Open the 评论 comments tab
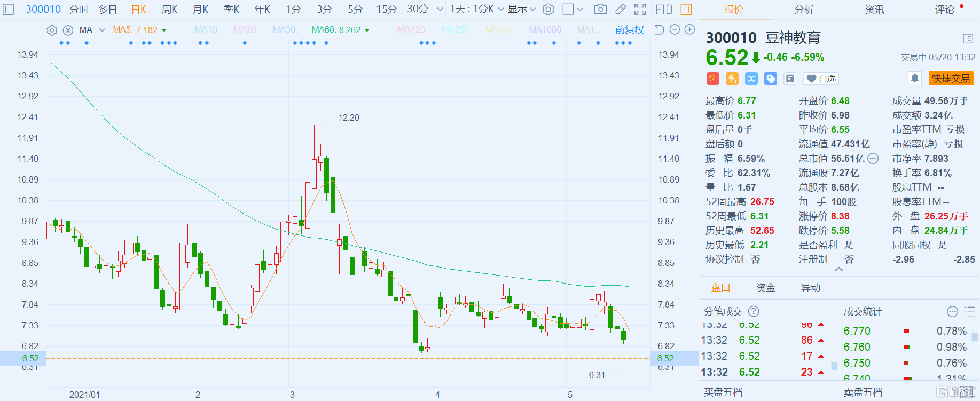This screenshot has width=980, height=401. 945,10
